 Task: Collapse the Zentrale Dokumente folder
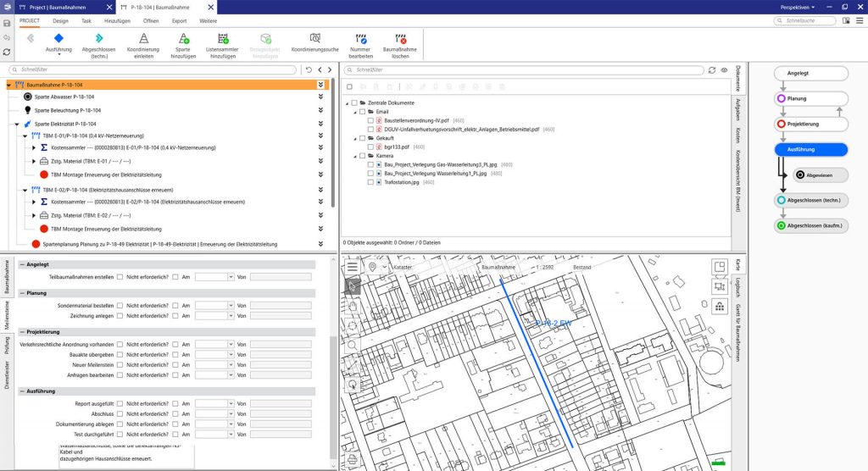(346, 103)
